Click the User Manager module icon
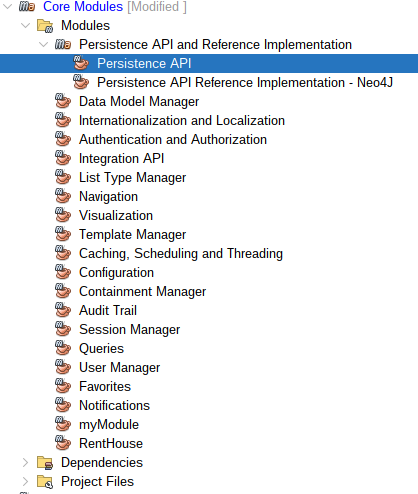Image resolution: width=418 pixels, height=494 pixels. pos(63,367)
